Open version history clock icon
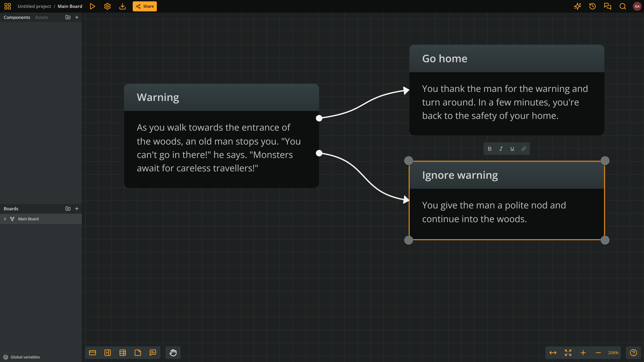Screen dimensions: 644x362 (x=592, y=6)
